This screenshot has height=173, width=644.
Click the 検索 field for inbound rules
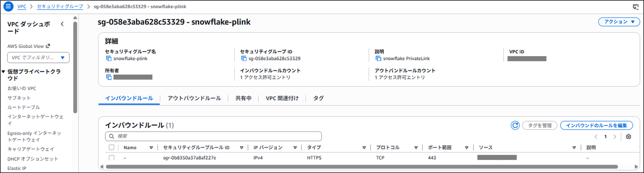pos(213,136)
